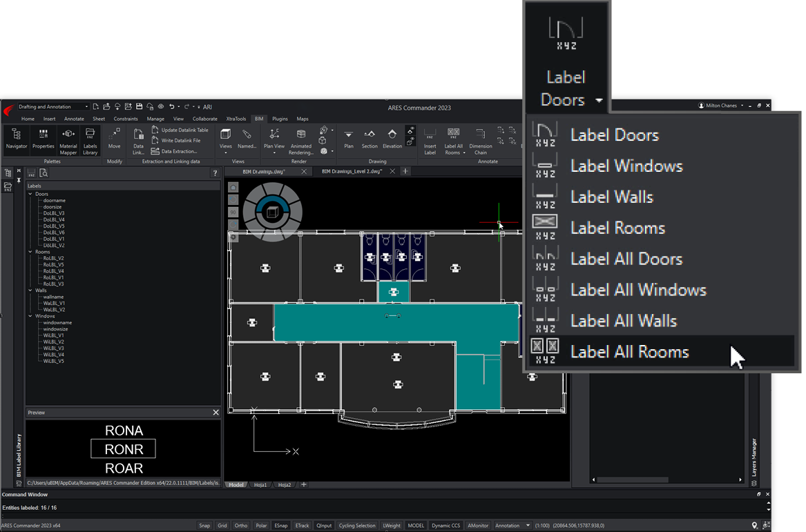Viewport: 806px width, 532px height.
Task: Open the Navigator palette
Action: pos(17,139)
